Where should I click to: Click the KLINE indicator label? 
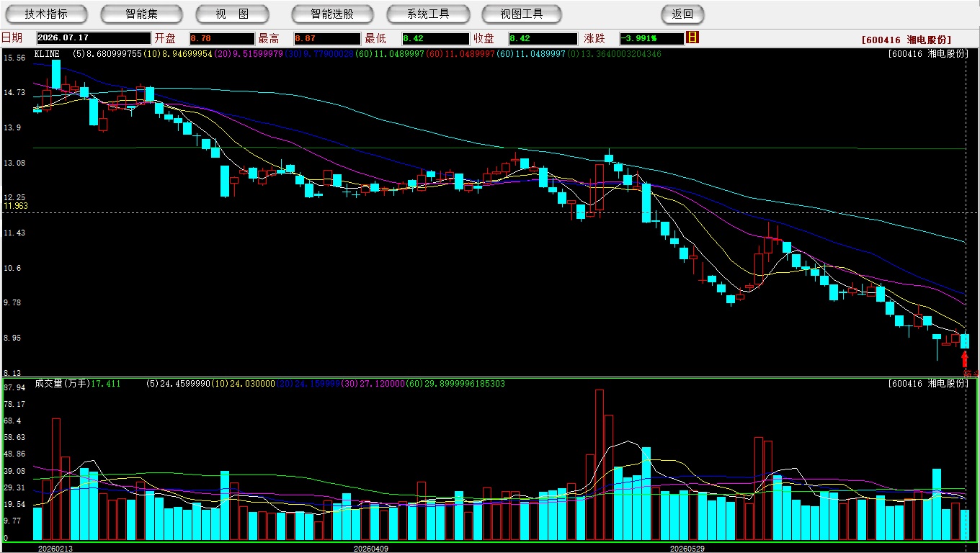[x=47, y=54]
